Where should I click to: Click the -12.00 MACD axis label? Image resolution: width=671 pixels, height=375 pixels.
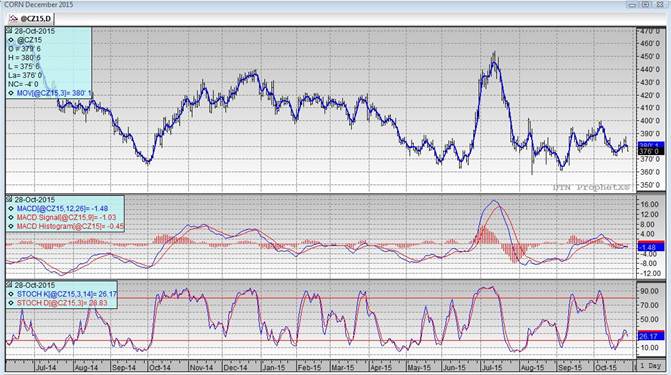650,273
